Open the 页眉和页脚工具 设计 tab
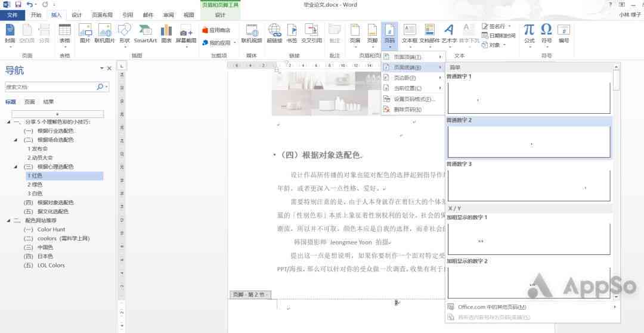 coord(221,15)
